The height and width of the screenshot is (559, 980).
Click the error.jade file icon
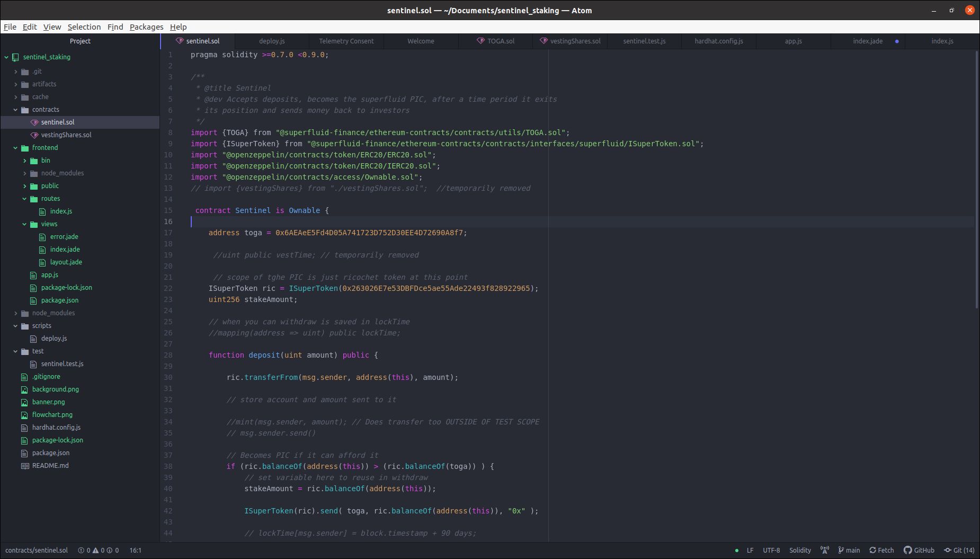[x=42, y=237]
